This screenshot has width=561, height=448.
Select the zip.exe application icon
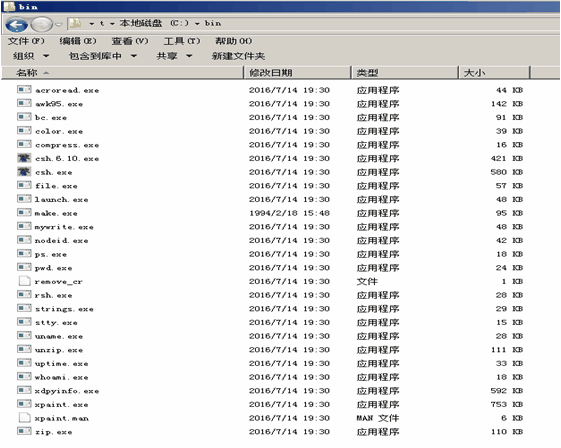(24, 431)
